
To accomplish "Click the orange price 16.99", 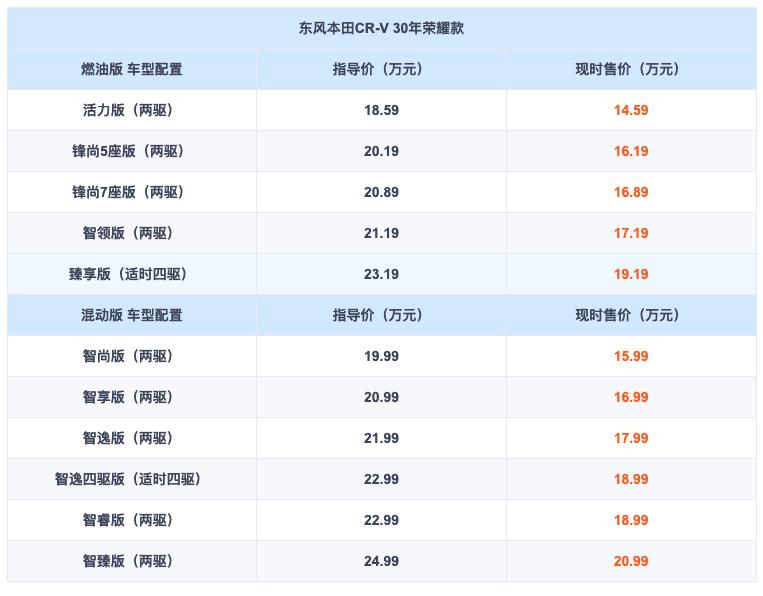I will tap(631, 397).
